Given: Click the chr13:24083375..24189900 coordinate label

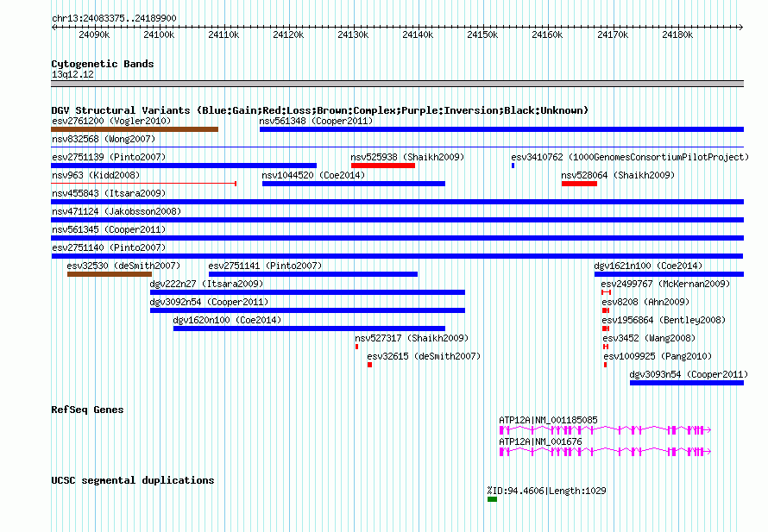Looking at the screenshot, I should click(114, 18).
